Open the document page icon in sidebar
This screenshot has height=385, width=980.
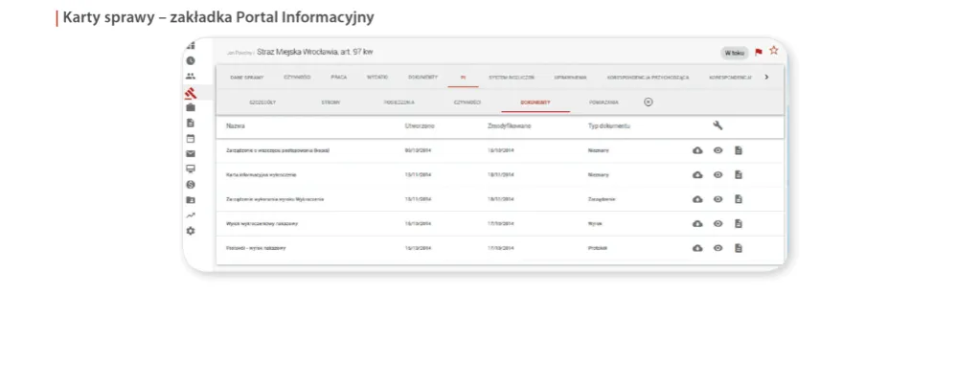tap(191, 124)
